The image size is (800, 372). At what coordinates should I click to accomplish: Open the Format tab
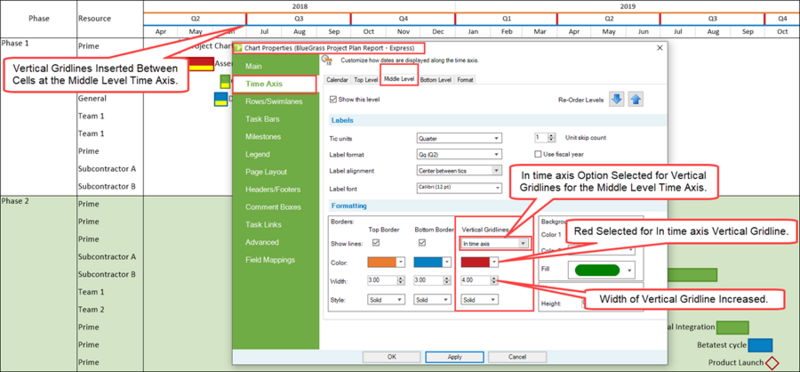[465, 80]
